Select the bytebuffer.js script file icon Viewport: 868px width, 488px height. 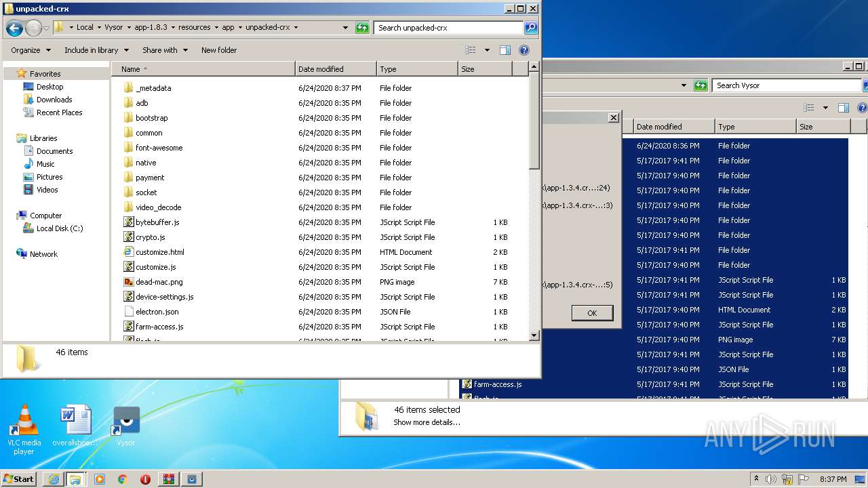(x=129, y=222)
